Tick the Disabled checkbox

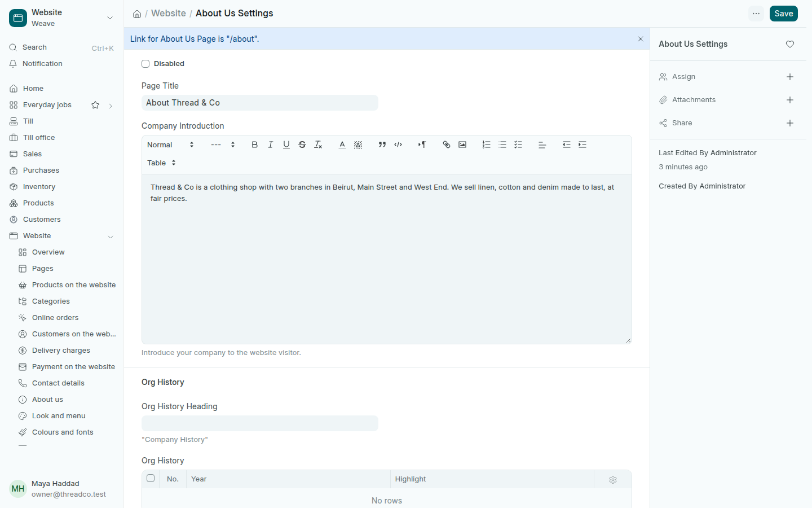pyautogui.click(x=145, y=64)
